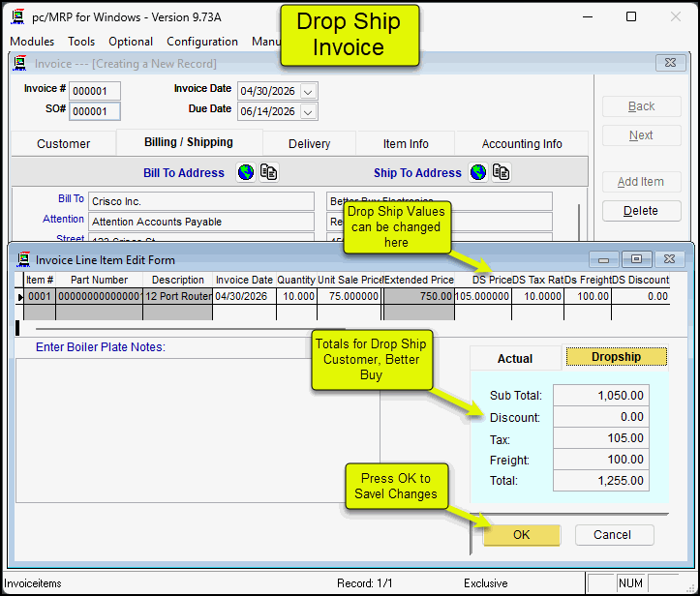Click the Cancel button
Viewport: 700px width, 596px height.
pos(614,535)
